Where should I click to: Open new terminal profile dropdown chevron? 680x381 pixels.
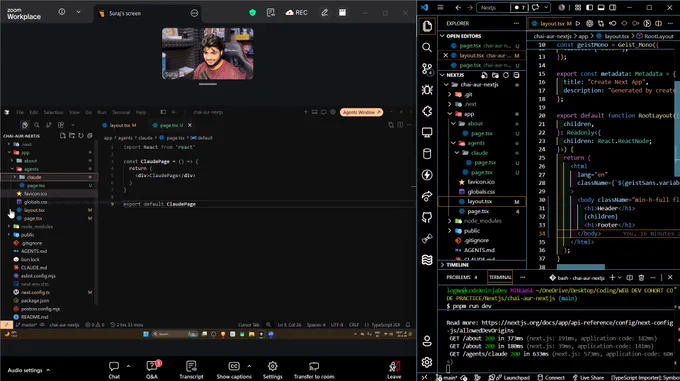[x=620, y=277]
